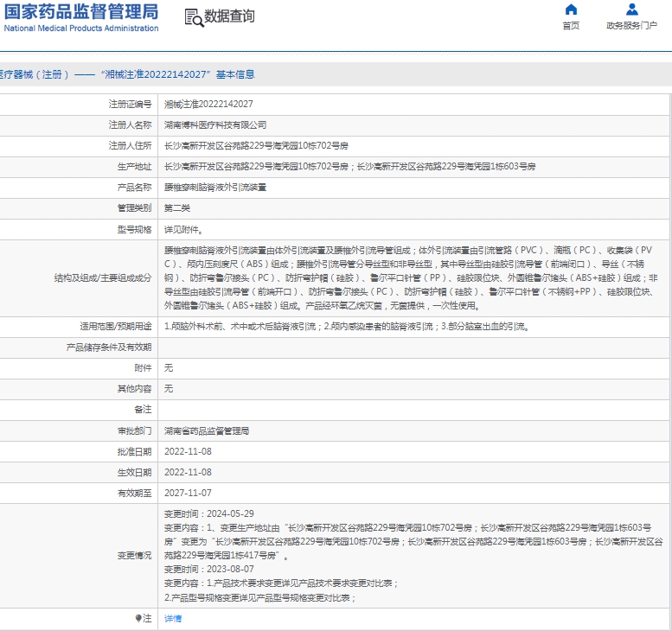Go to 首页 link text
This screenshot has width=672, height=631.
(x=571, y=26)
